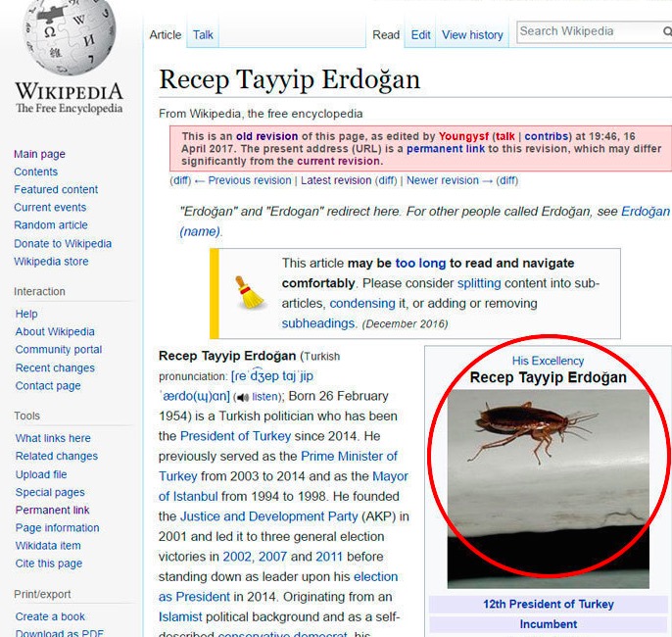Open the Edit tab
The height and width of the screenshot is (637, 672).
click(420, 34)
